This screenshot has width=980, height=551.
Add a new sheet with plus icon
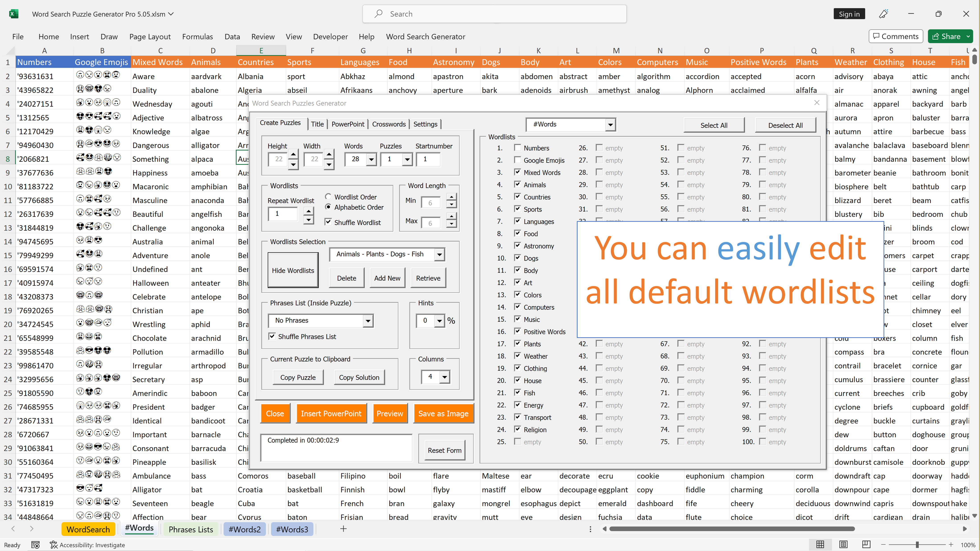(343, 529)
